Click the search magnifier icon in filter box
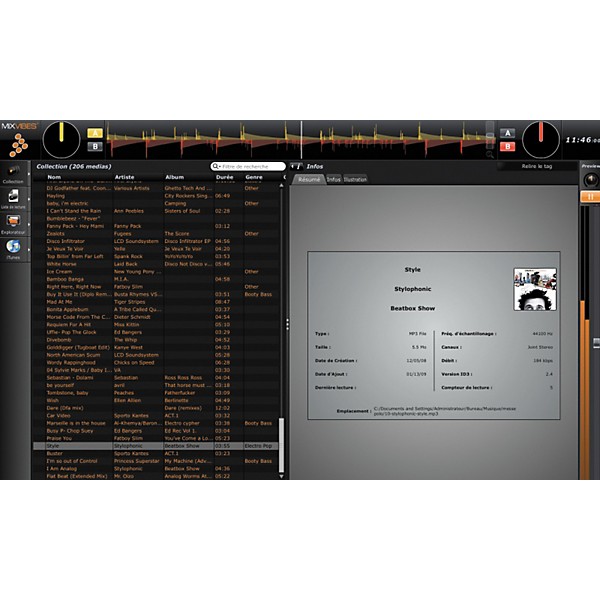 click(x=216, y=166)
